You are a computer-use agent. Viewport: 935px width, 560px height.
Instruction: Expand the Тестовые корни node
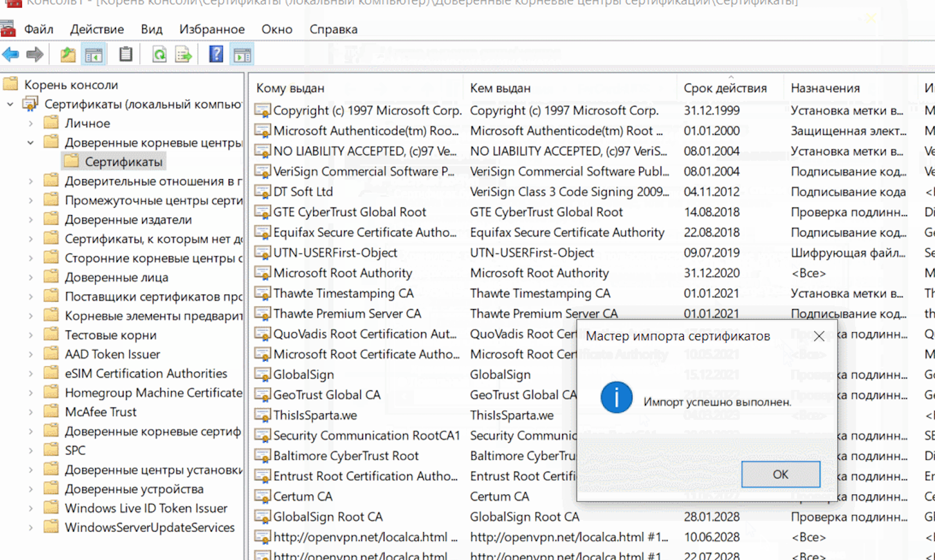pyautogui.click(x=31, y=335)
